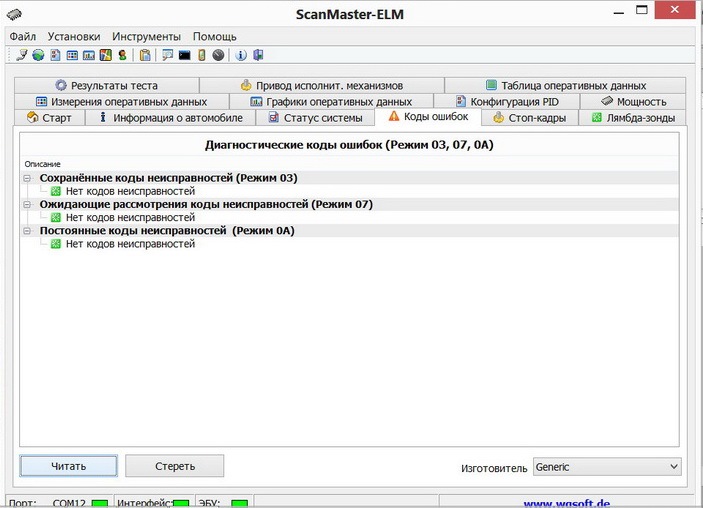Image resolution: width=703 pixels, height=508 pixels.
Task: Click the ЭБУ status indicator
Action: click(239, 504)
